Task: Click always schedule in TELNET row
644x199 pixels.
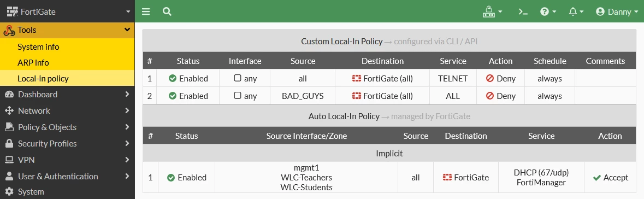Action: [550, 78]
